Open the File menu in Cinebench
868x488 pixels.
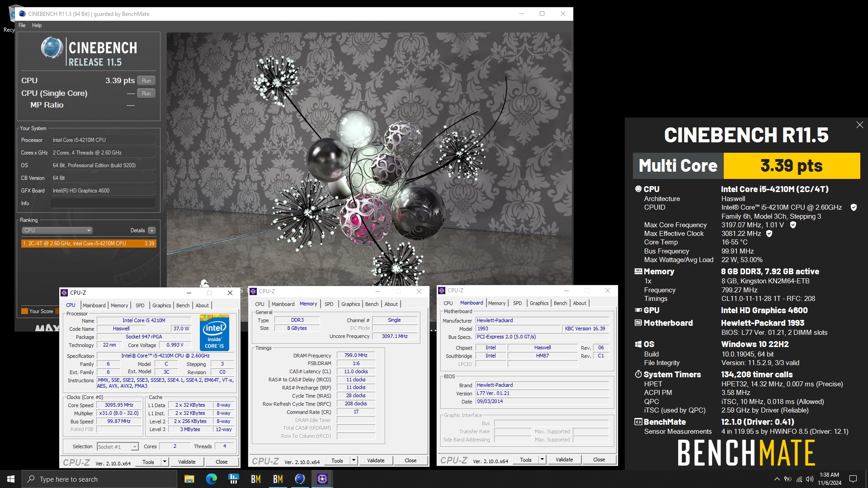[x=22, y=25]
